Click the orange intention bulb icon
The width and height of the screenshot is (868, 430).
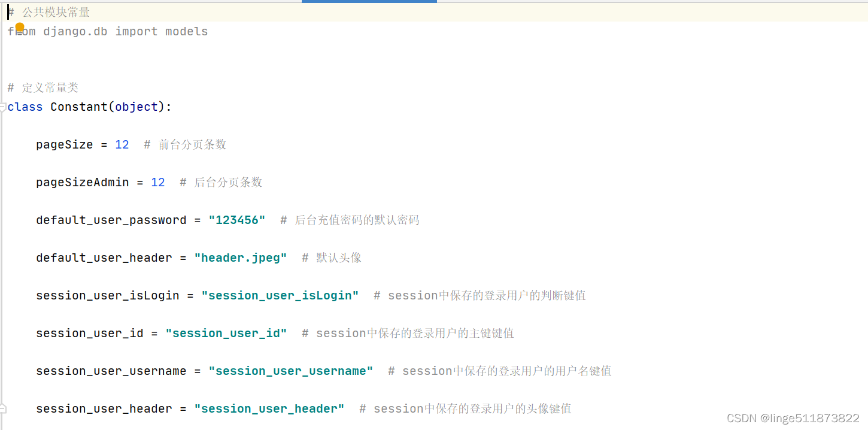[19, 28]
